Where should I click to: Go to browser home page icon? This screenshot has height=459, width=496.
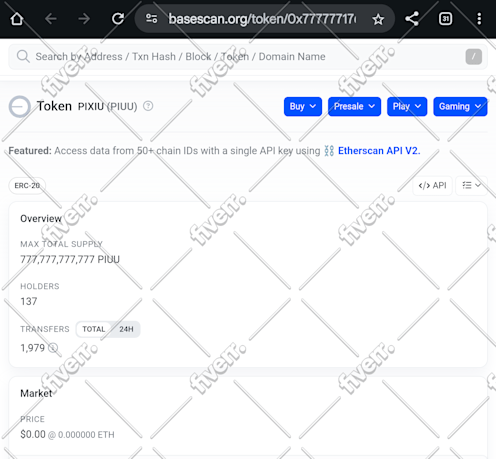17,19
